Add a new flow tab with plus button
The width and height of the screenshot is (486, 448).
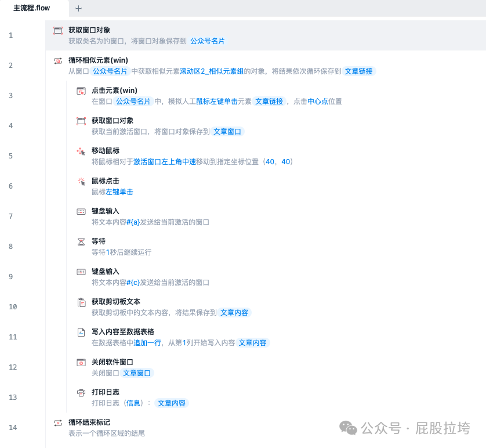tap(78, 8)
